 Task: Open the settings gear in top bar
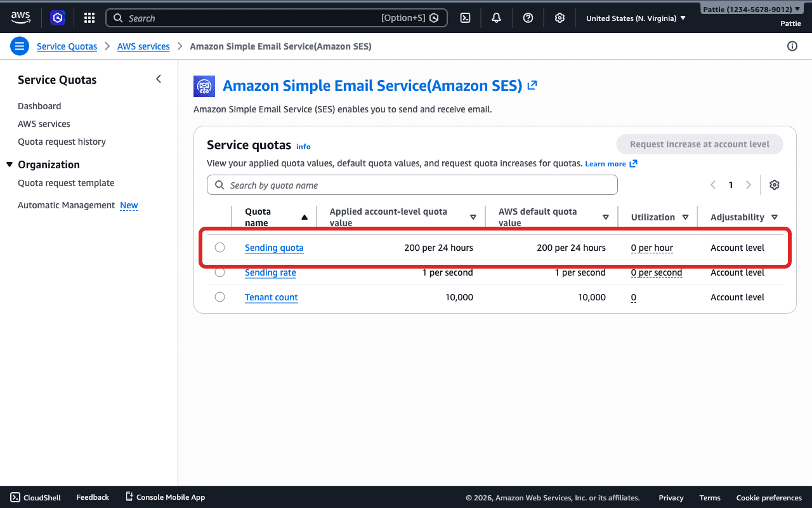560,18
